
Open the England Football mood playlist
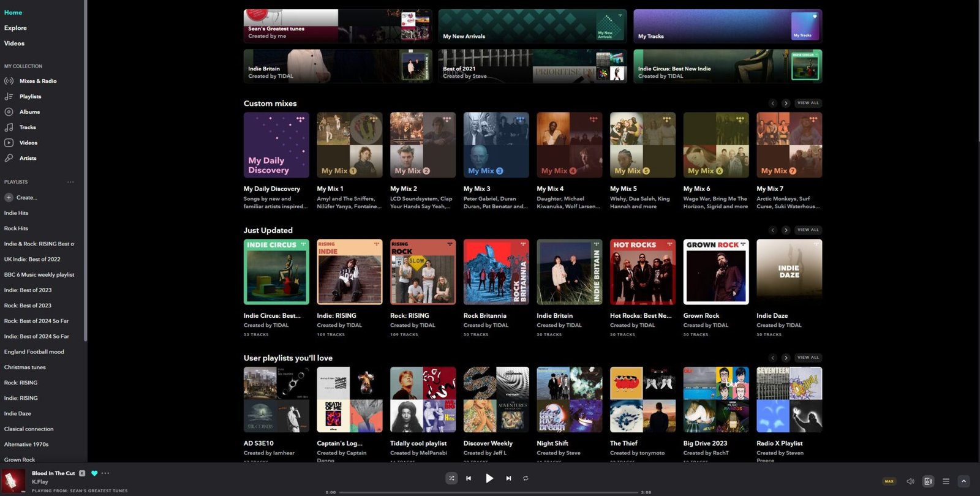34,352
